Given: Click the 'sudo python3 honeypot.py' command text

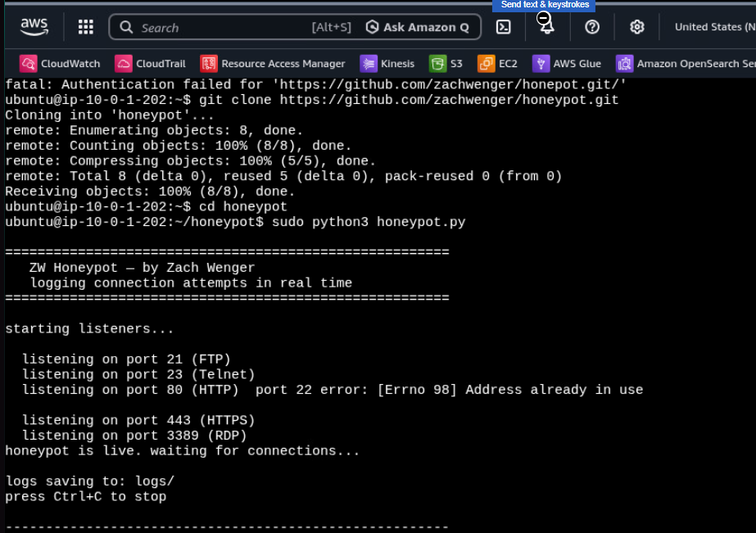Looking at the screenshot, I should [369, 222].
